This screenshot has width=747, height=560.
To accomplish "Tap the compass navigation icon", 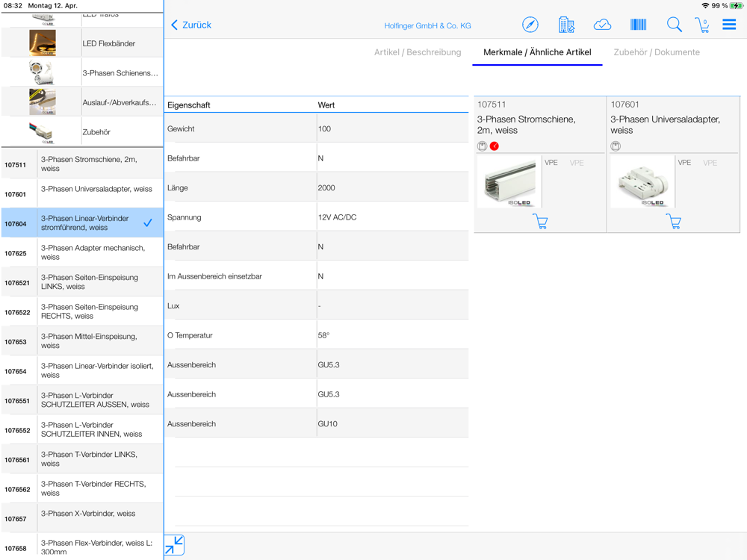I will pos(530,25).
